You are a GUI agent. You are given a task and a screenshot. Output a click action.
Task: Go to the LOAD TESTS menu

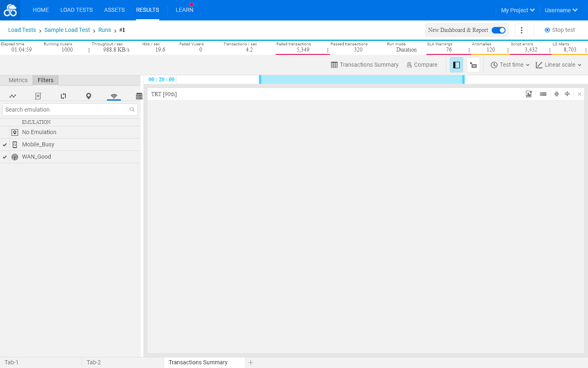[76, 10]
